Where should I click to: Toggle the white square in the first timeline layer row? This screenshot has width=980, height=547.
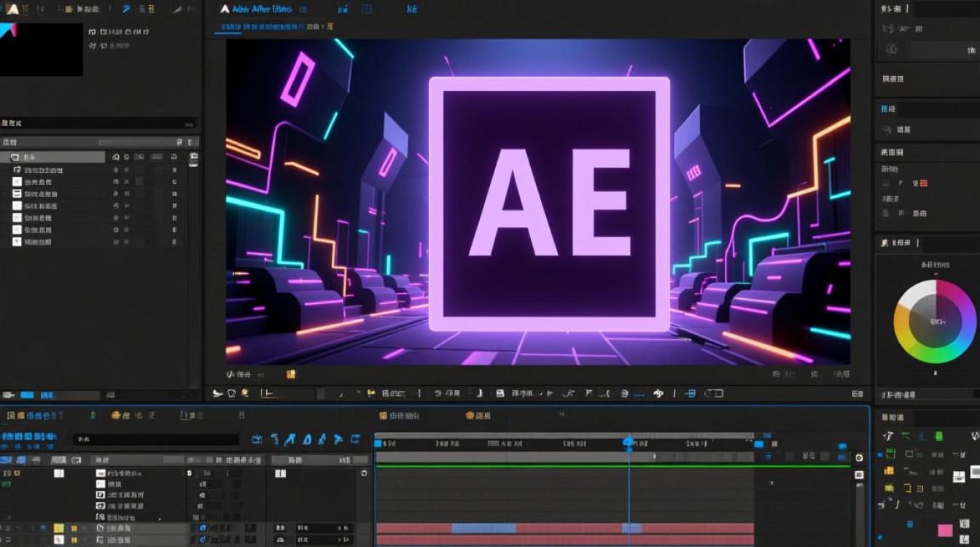coord(59,473)
